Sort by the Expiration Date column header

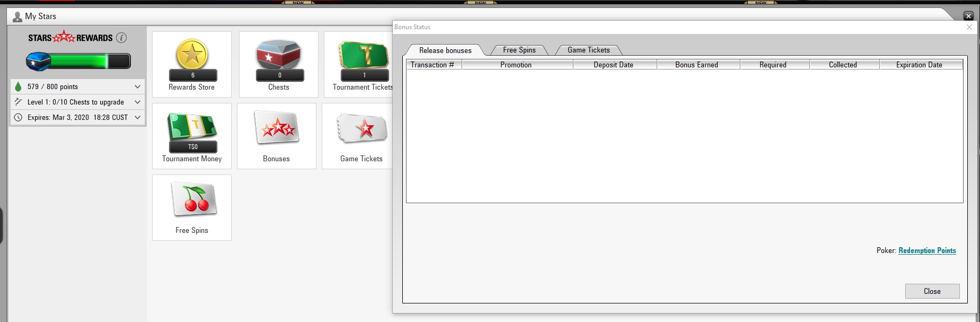[919, 65]
